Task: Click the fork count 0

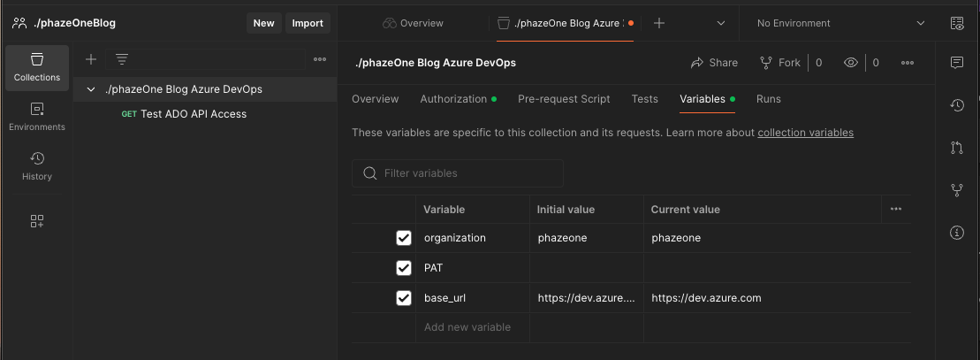Action: (x=819, y=63)
